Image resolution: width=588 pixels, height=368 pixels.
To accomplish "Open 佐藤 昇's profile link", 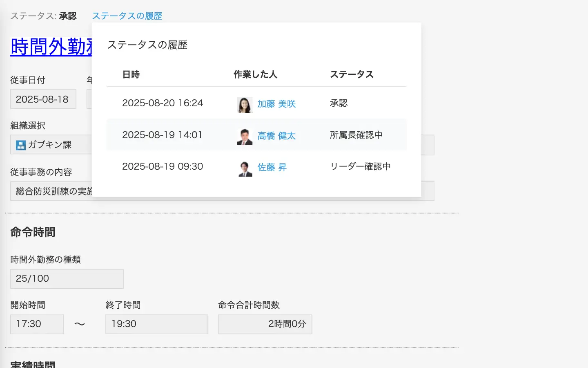I will click(272, 167).
